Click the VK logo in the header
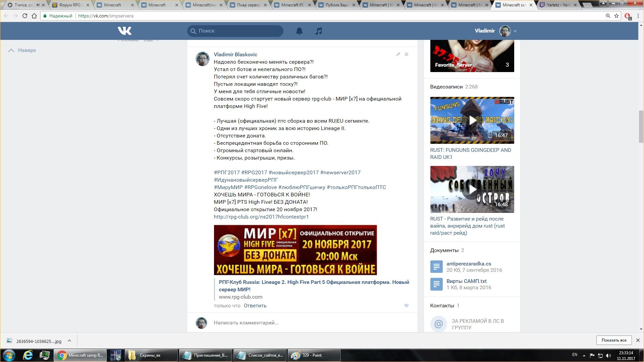The image size is (644, 362). click(x=124, y=31)
